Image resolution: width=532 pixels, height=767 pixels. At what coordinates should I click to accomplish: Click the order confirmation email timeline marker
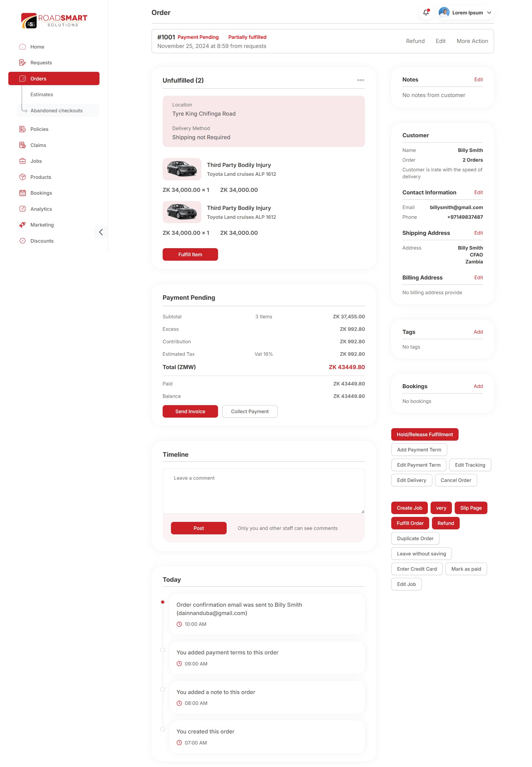click(x=163, y=602)
